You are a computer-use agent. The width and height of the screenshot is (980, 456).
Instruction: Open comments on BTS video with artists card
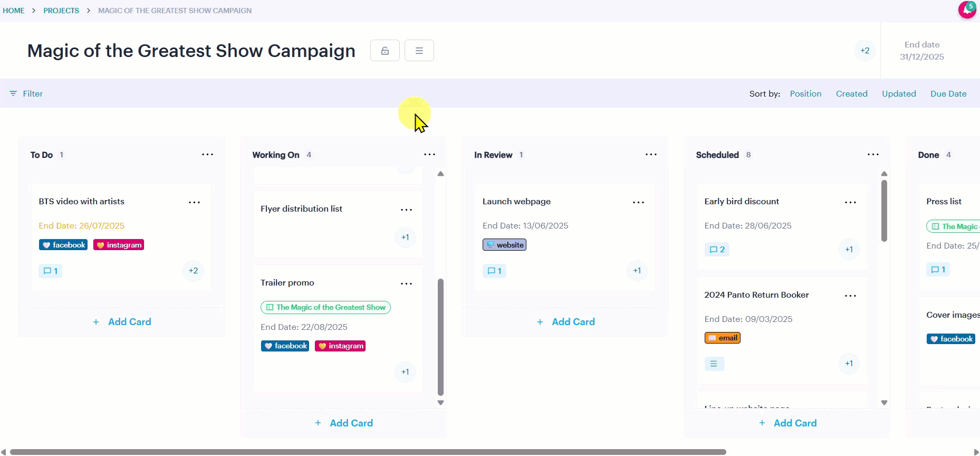pos(51,271)
